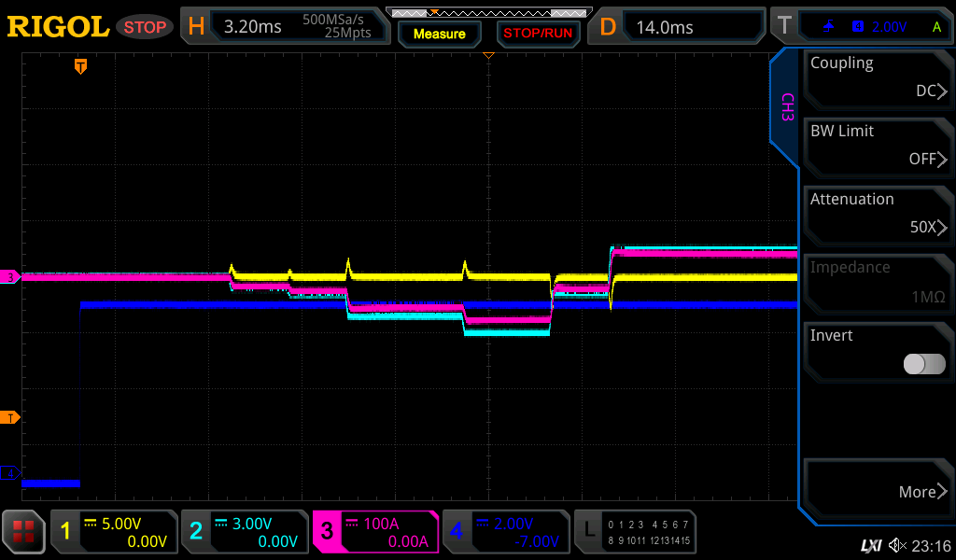
Task: Select the channel 3 ground marker on left
Action: [x=11, y=277]
